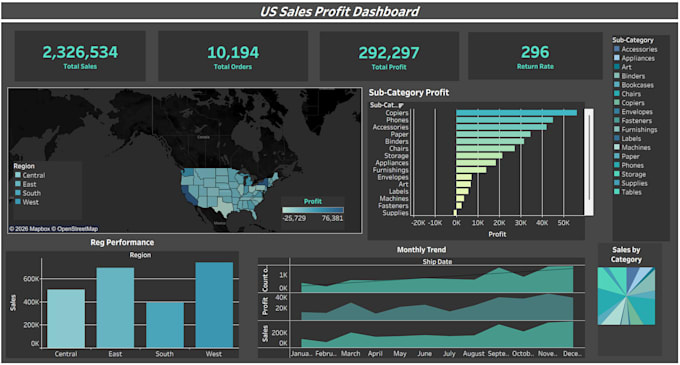
Task: Click the Supplies negative profit bar
Action: coord(455,213)
